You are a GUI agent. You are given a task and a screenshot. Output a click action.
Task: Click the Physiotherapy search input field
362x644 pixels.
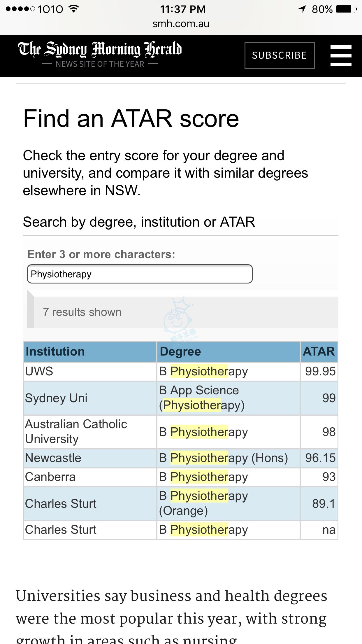(140, 274)
